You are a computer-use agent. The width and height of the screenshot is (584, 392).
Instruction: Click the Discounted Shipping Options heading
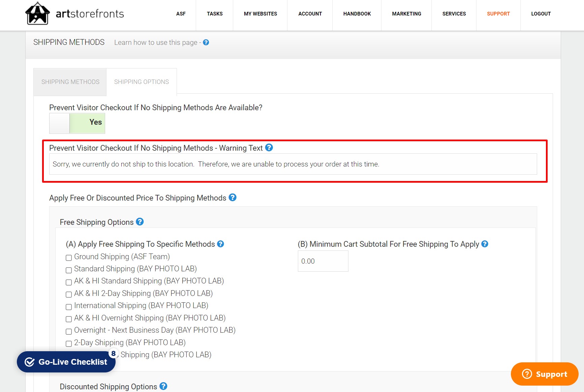click(x=109, y=387)
